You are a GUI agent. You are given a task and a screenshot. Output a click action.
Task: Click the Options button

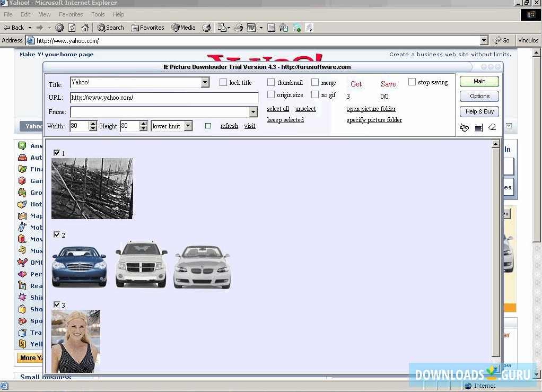coord(479,96)
